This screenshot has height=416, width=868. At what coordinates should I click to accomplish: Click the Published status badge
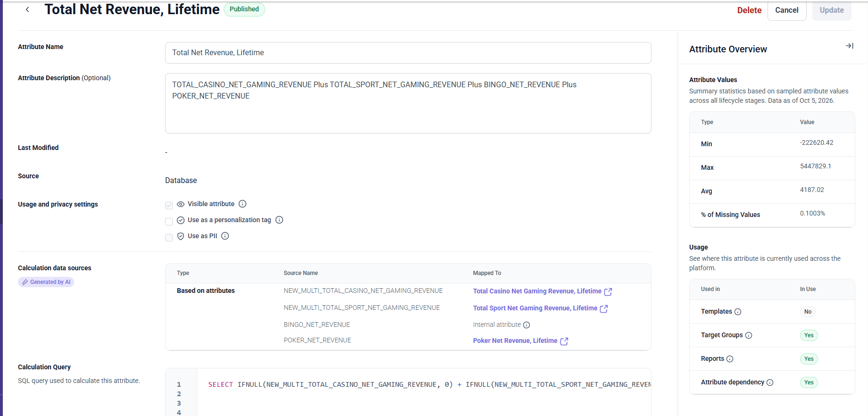tap(244, 9)
